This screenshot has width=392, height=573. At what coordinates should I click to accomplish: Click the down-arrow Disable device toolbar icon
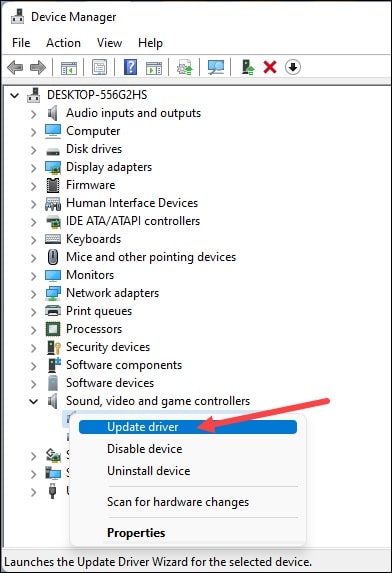(x=293, y=67)
